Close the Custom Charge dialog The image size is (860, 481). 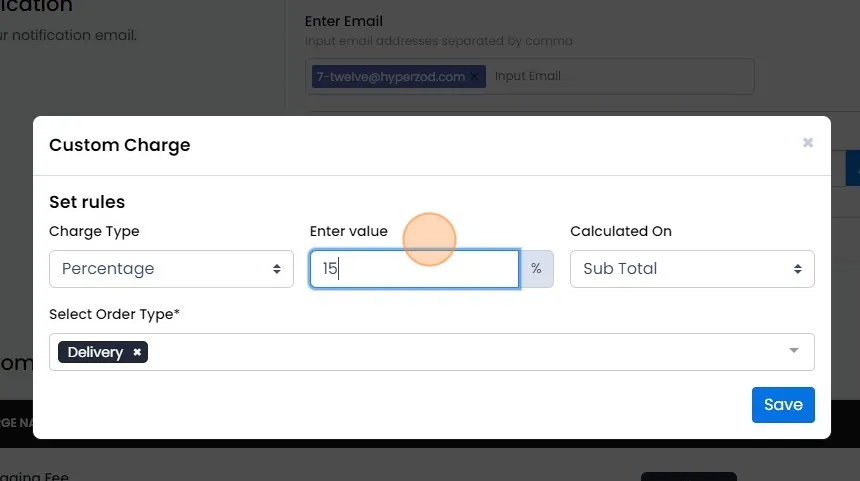click(808, 143)
